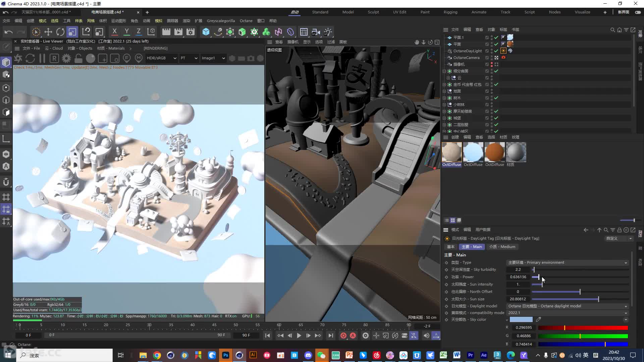Go to start of animation

[x=267, y=336]
